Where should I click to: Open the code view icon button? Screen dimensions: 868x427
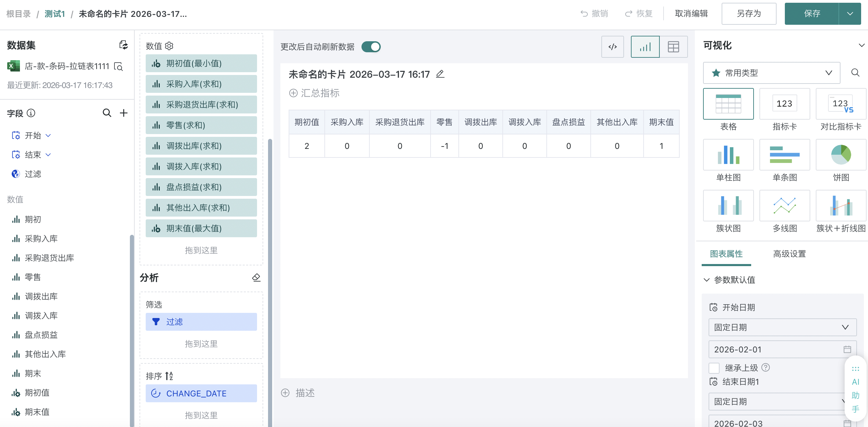(612, 47)
